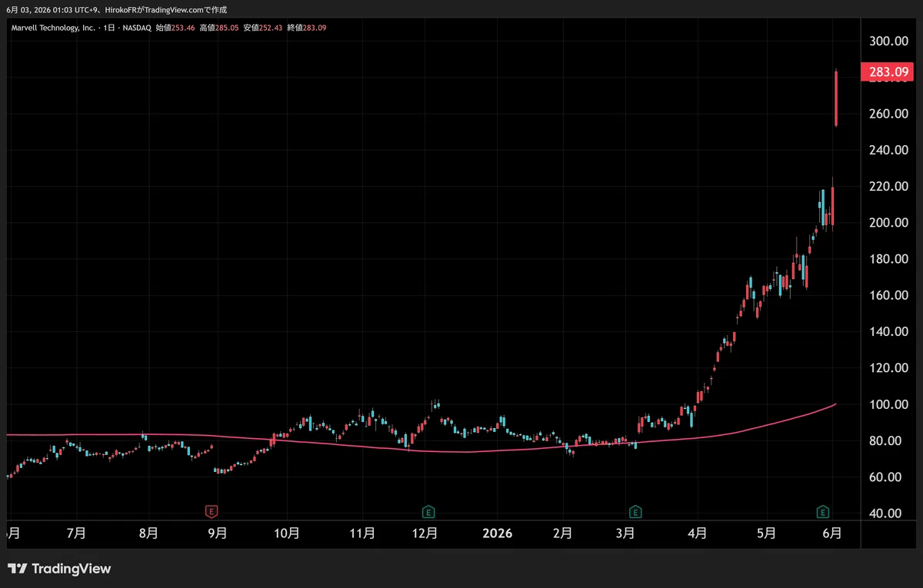The image size is (923, 588).
Task: Click the 140.00 price axis label
Action: tap(889, 332)
